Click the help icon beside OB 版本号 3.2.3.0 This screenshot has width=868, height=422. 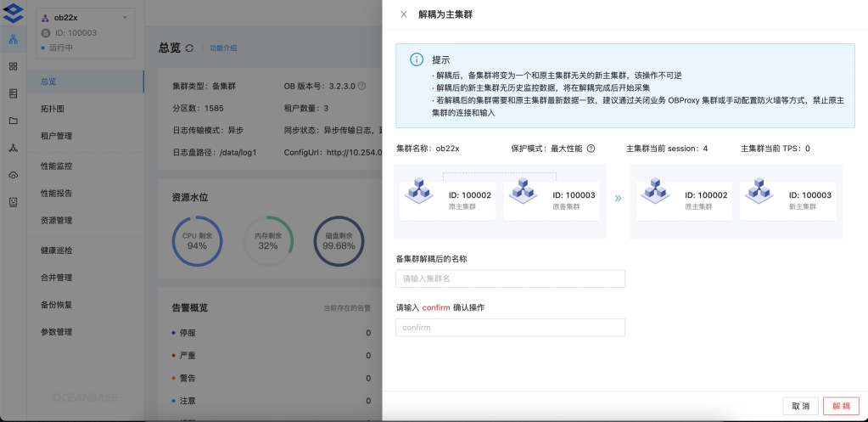pos(361,86)
